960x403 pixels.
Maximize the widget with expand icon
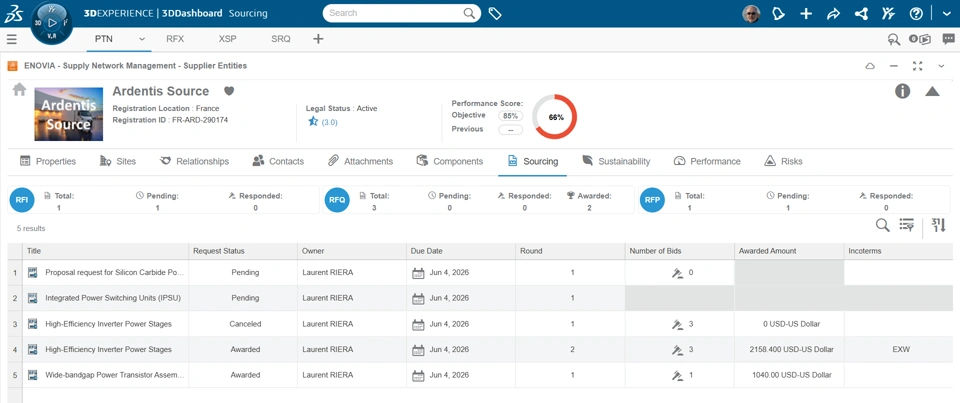click(x=917, y=66)
